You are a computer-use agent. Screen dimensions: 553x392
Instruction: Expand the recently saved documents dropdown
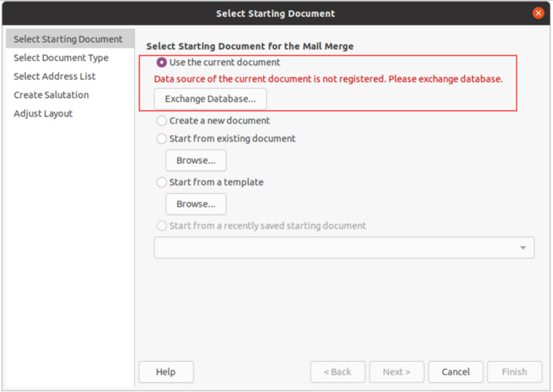pos(522,248)
